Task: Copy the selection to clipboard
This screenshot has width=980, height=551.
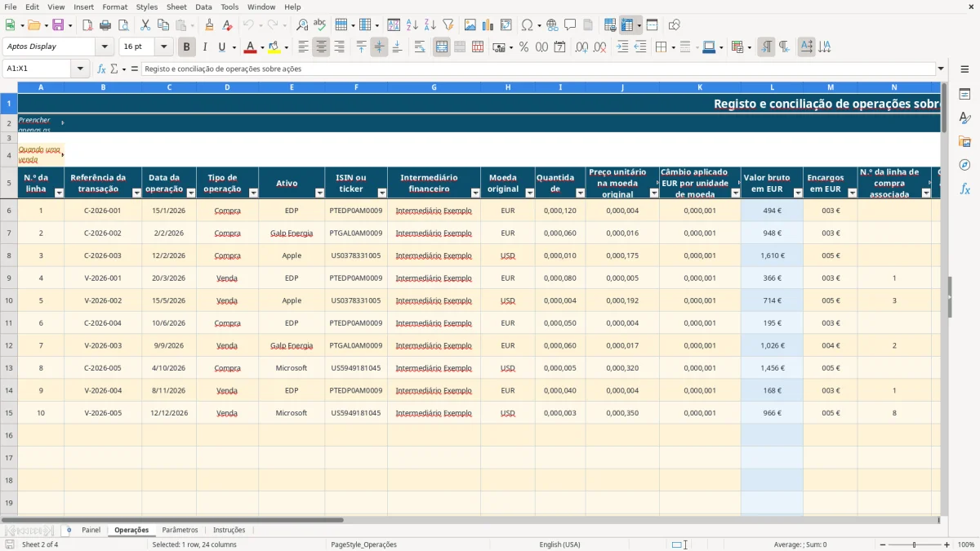Action: (x=163, y=25)
